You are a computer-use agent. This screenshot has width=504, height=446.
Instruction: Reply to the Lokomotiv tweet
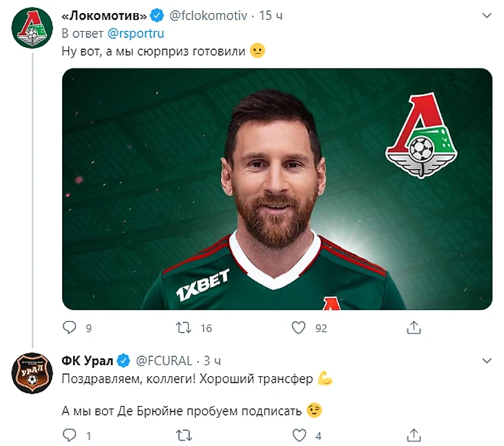click(70, 327)
